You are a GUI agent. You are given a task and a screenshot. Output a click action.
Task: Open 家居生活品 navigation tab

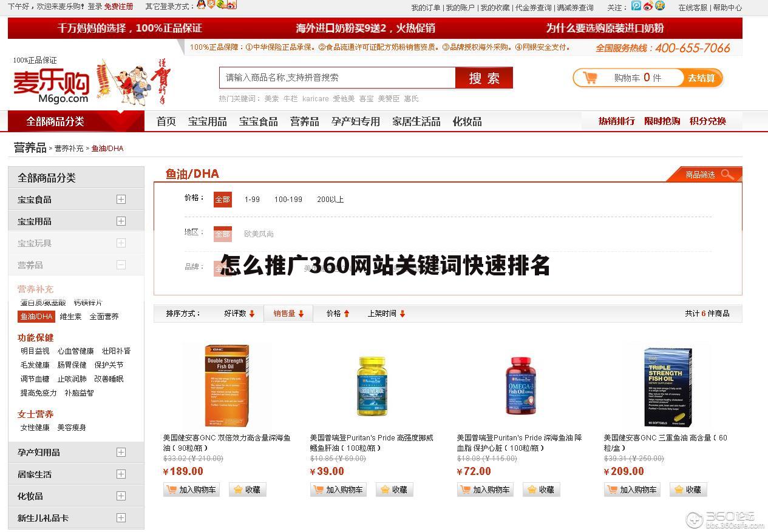416,121
